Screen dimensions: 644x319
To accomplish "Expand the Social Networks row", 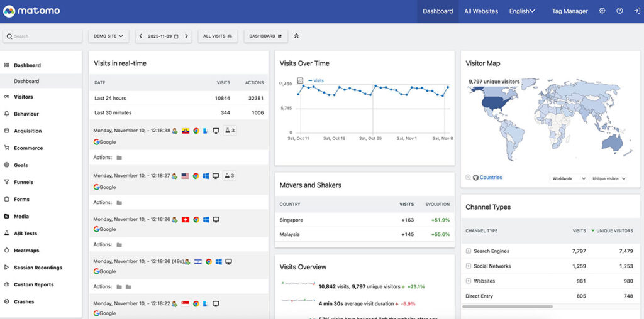I will click(x=468, y=266).
